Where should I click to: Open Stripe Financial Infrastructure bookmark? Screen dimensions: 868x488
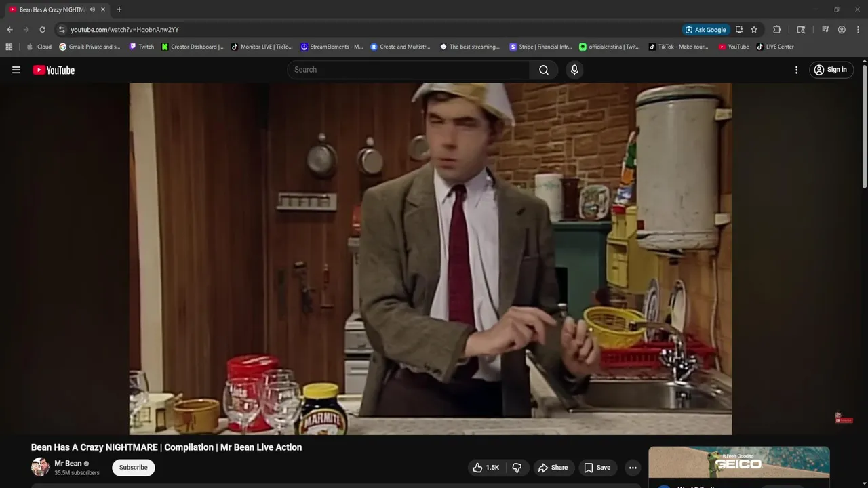[540, 47]
